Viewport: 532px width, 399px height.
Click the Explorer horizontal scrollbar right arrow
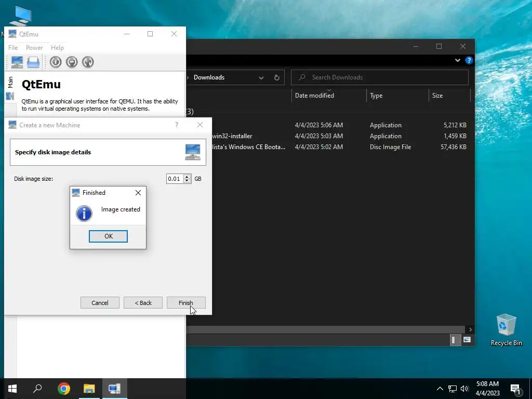(x=470, y=329)
